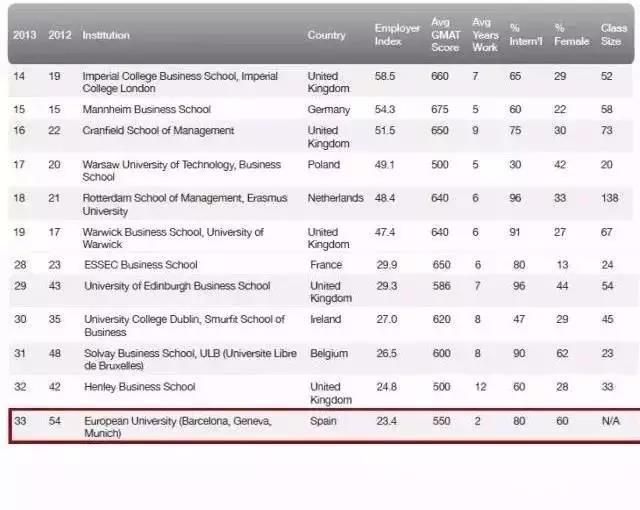Select Imperial College Business School row name
640x510 pixels.
click(180, 82)
